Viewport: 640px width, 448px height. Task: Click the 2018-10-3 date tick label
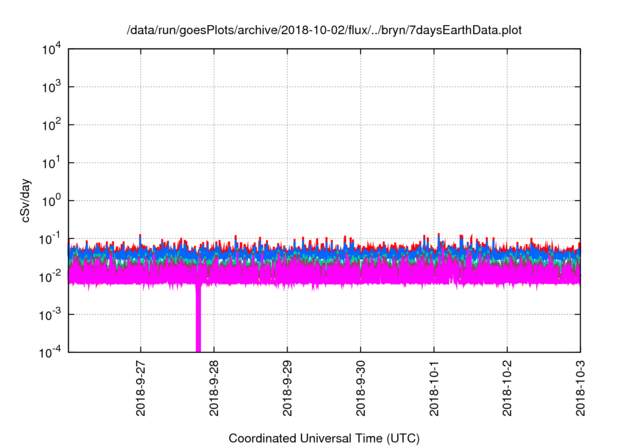click(580, 388)
